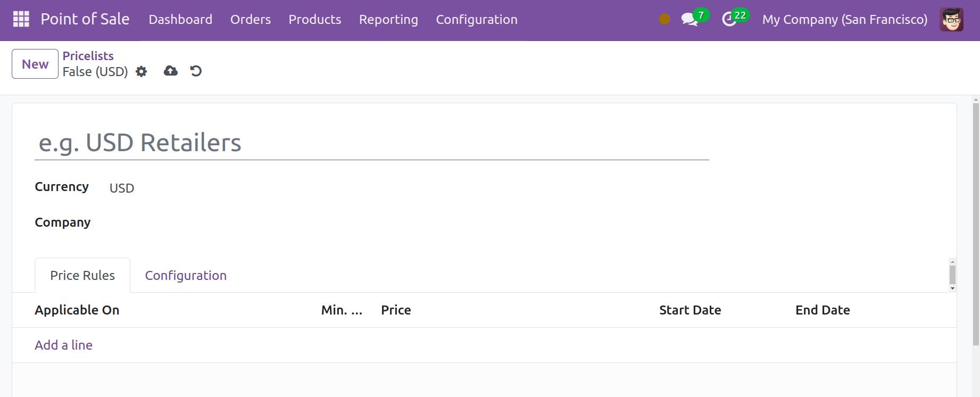Click the Currency field showing USD
This screenshot has height=397, width=980.
point(122,188)
